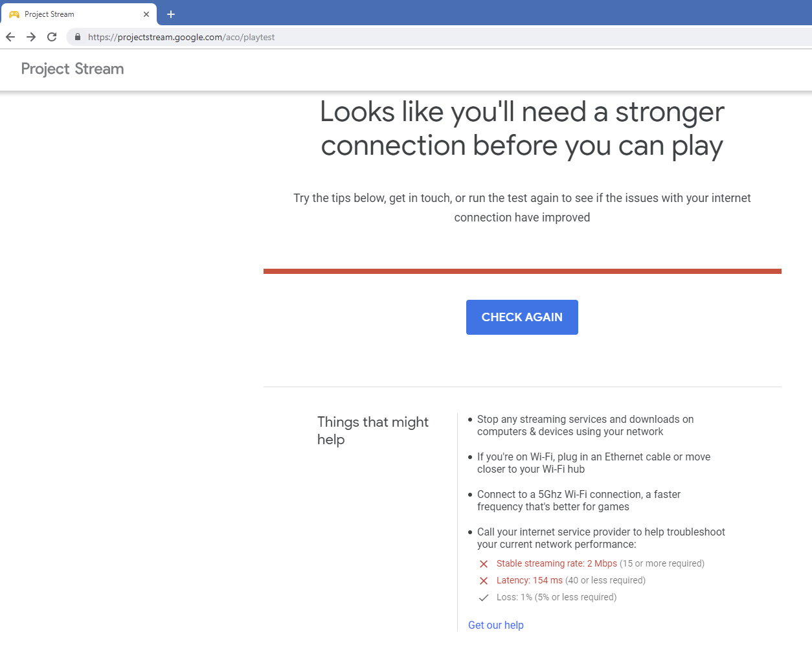Reload the page with the refresh icon
The height and width of the screenshot is (665, 812).
pyautogui.click(x=52, y=37)
